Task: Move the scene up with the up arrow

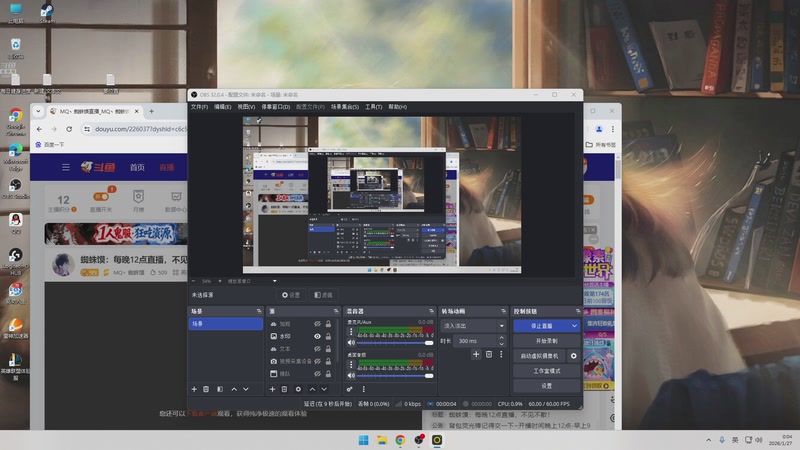Action: point(234,389)
